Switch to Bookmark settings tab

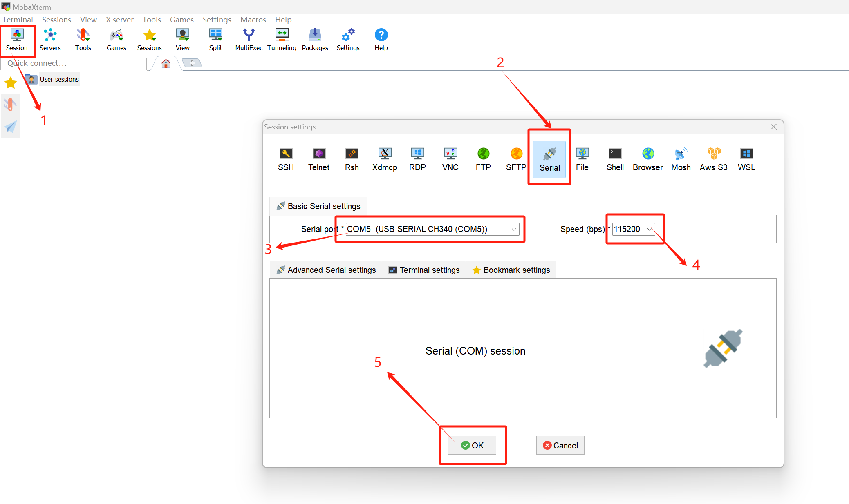pyautogui.click(x=511, y=270)
